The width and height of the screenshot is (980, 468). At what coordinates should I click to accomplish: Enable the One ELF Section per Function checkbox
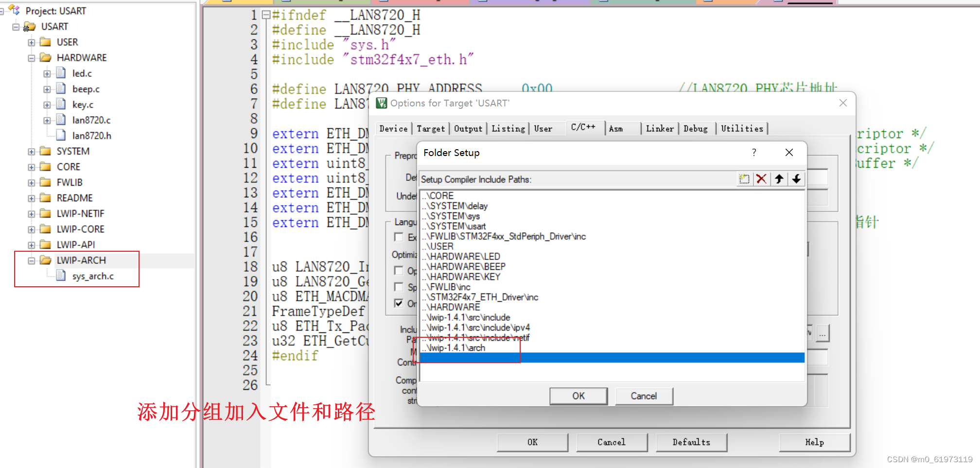tap(399, 303)
